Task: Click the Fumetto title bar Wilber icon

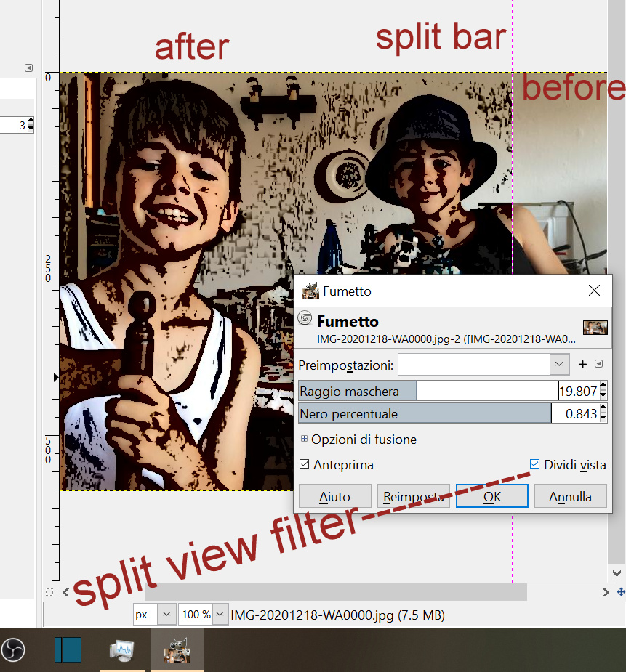Action: tap(310, 291)
